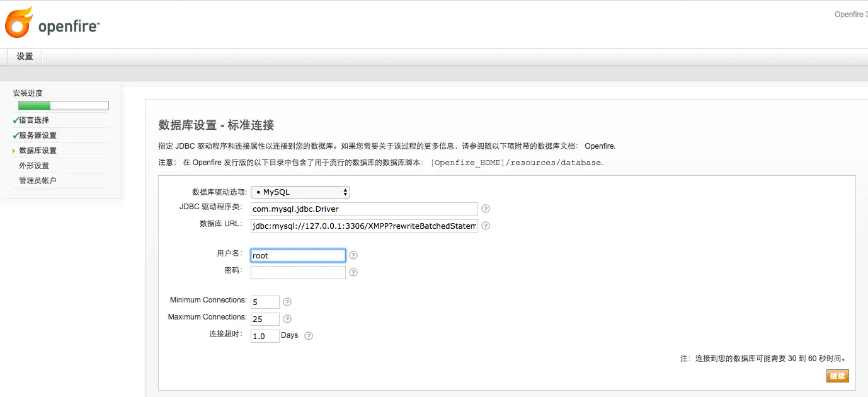Open help icon beside connection timeout Days
The width and height of the screenshot is (868, 397).
click(309, 336)
